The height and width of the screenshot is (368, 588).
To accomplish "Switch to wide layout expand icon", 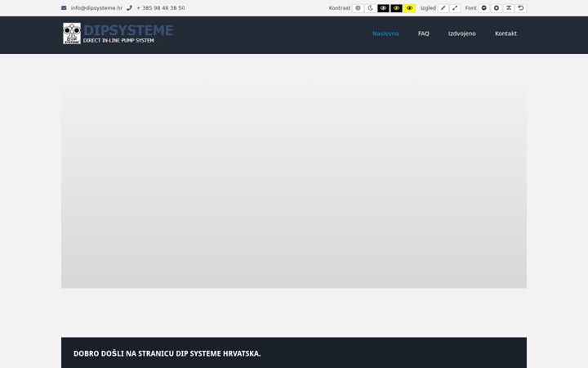I will pos(455,8).
